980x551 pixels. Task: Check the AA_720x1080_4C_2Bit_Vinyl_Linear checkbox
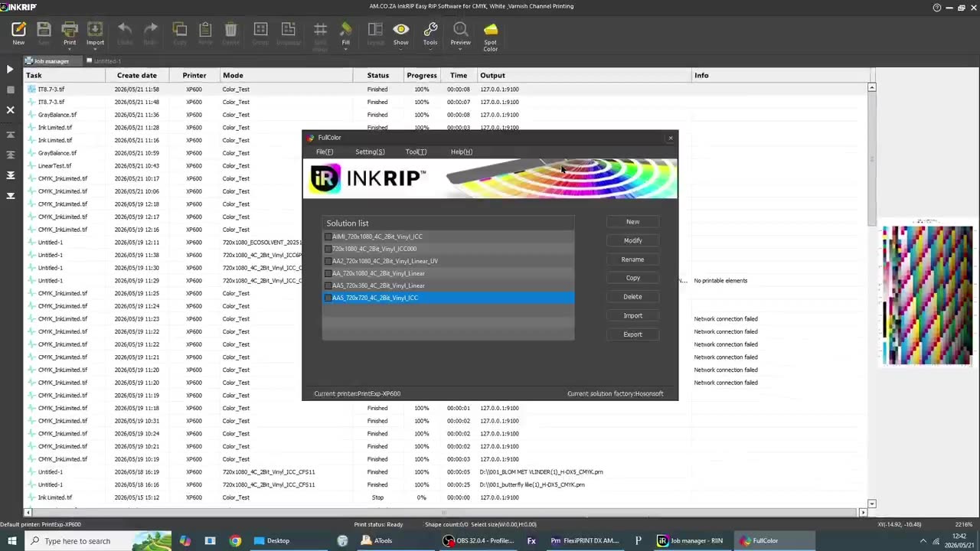click(x=328, y=273)
